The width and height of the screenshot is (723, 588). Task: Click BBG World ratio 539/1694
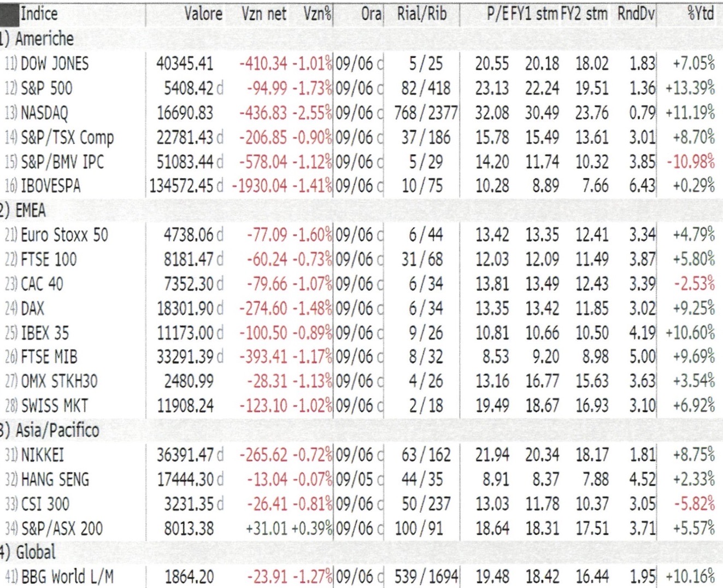pyautogui.click(x=426, y=577)
